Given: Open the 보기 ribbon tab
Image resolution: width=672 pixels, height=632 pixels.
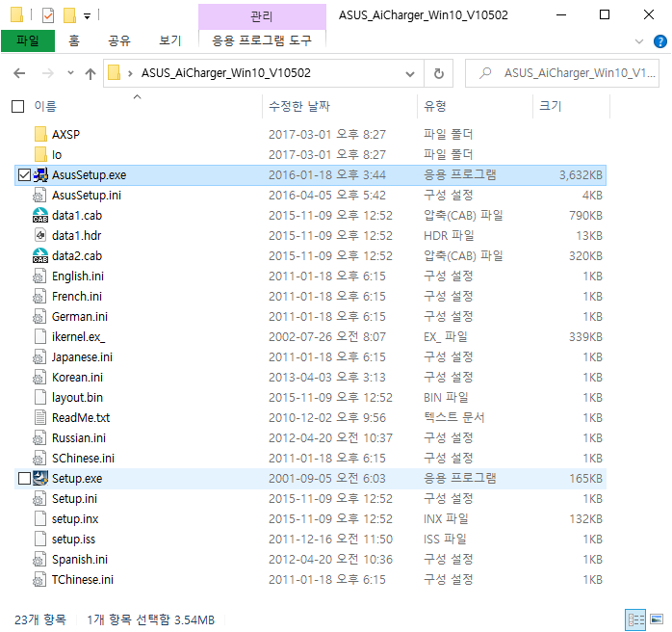Looking at the screenshot, I should (x=170, y=40).
